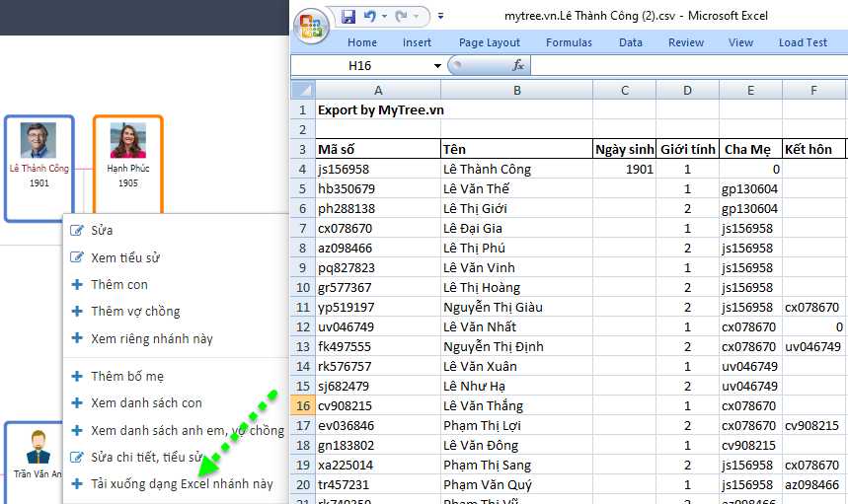Click the Undo arrow icon
Viewport: 848px width, 504px height.
click(369, 17)
